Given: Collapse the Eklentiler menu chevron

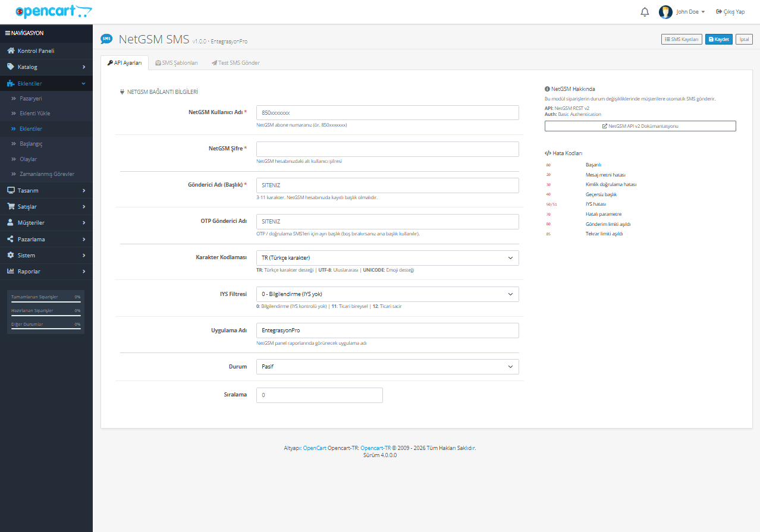Looking at the screenshot, I should pyautogui.click(x=84, y=84).
